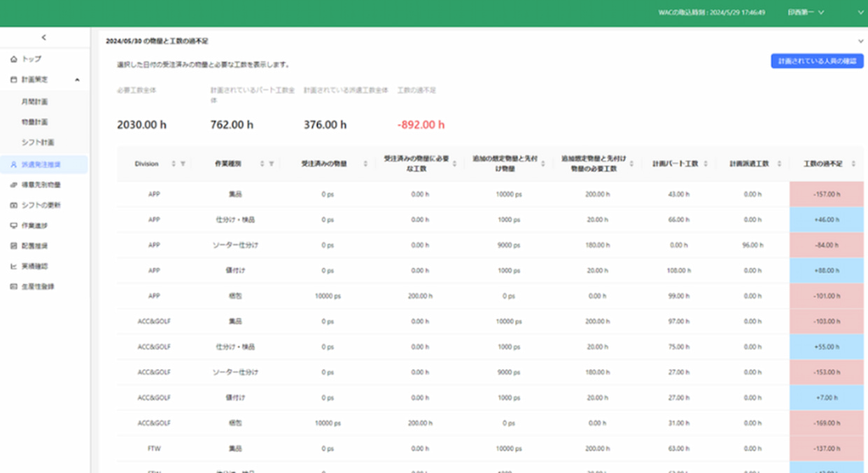Image resolution: width=868 pixels, height=473 pixels.
Task: Click the 生産性登録 sidebar icon
Action: pos(13,286)
